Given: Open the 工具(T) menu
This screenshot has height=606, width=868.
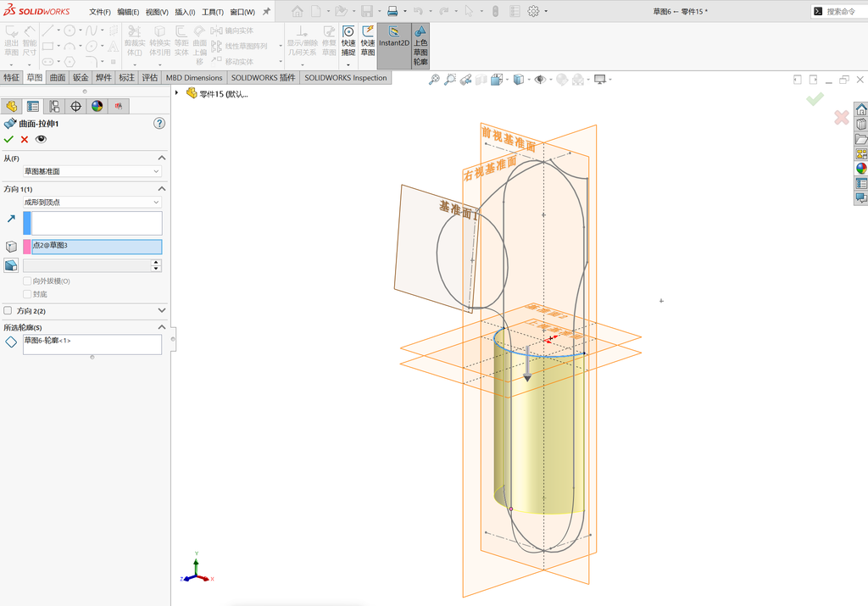Looking at the screenshot, I should tap(213, 12).
